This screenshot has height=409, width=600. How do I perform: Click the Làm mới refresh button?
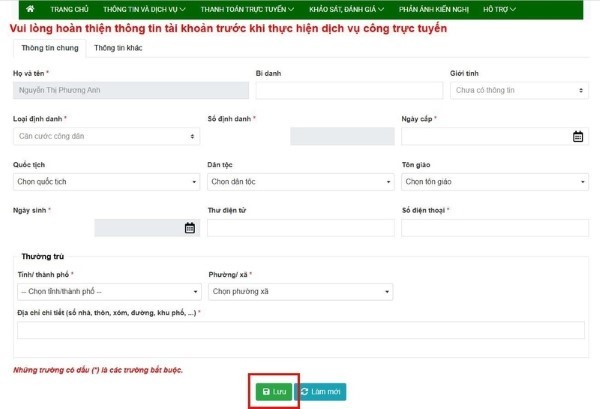pos(321,392)
